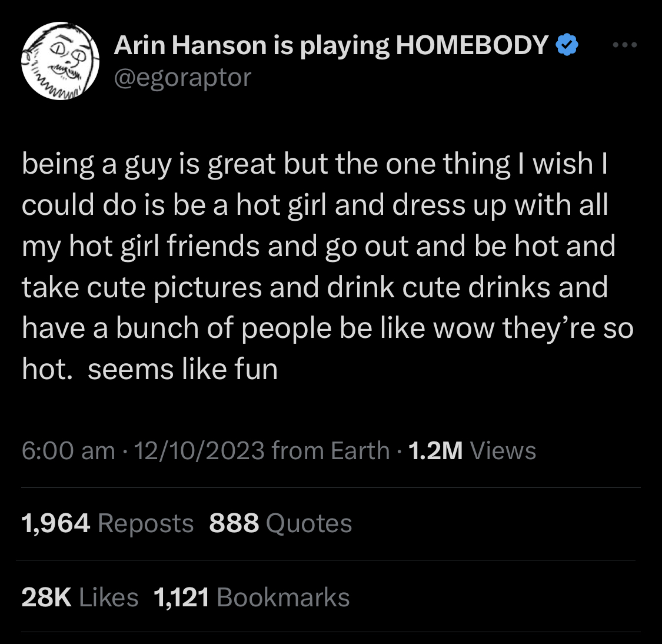Click the Quotes label
This screenshot has width=662, height=644.
[x=309, y=523]
